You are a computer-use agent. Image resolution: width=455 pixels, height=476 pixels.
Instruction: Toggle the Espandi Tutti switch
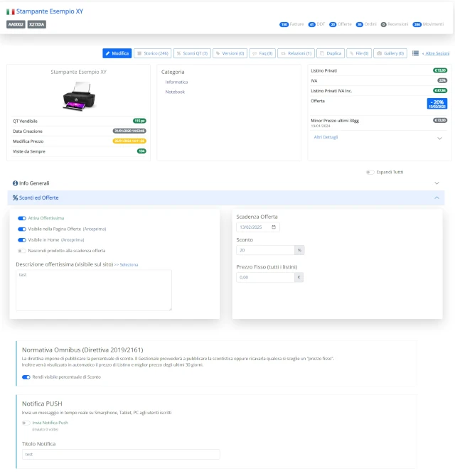coord(370,172)
